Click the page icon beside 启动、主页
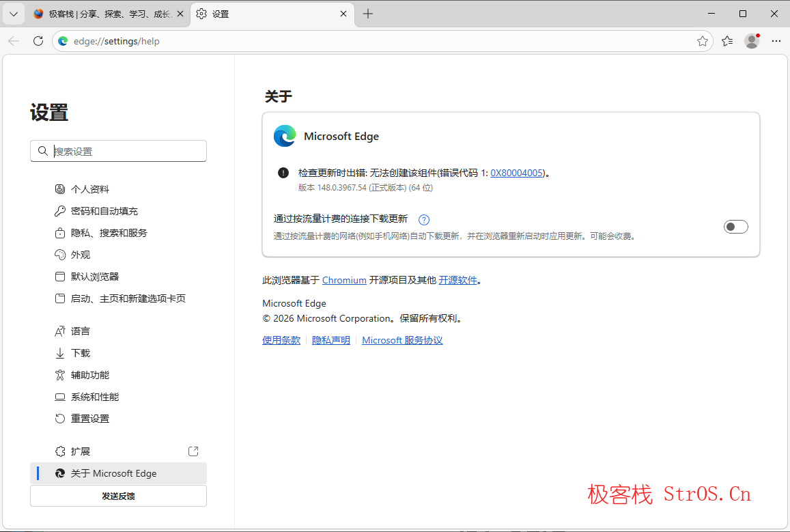 tap(60, 298)
